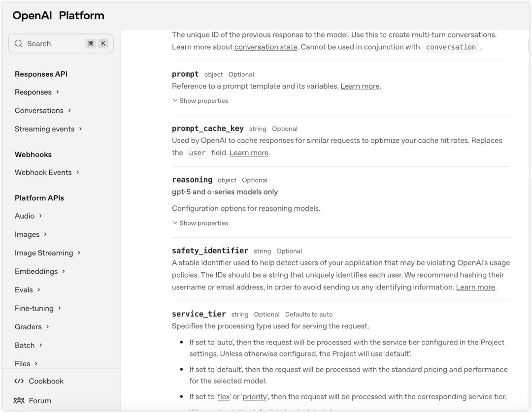Click the OpenAI Platform logo
The width and height of the screenshot is (532, 413).
tap(58, 15)
